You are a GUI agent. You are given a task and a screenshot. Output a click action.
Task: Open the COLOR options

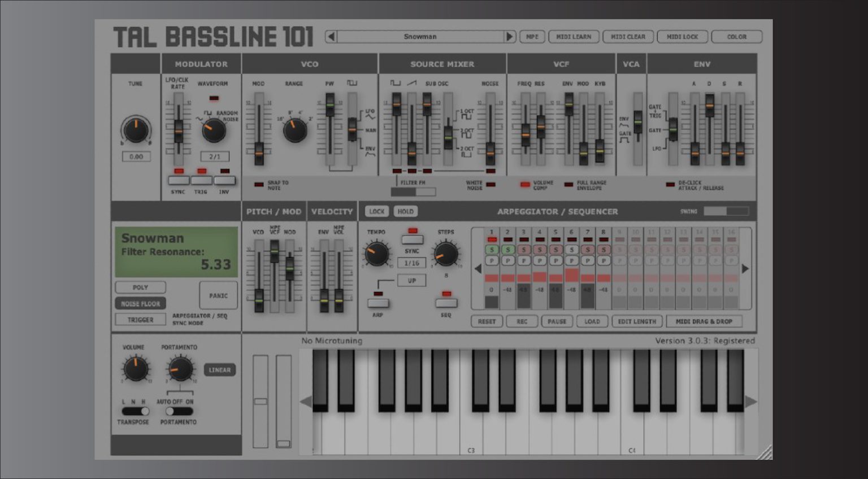coord(737,36)
